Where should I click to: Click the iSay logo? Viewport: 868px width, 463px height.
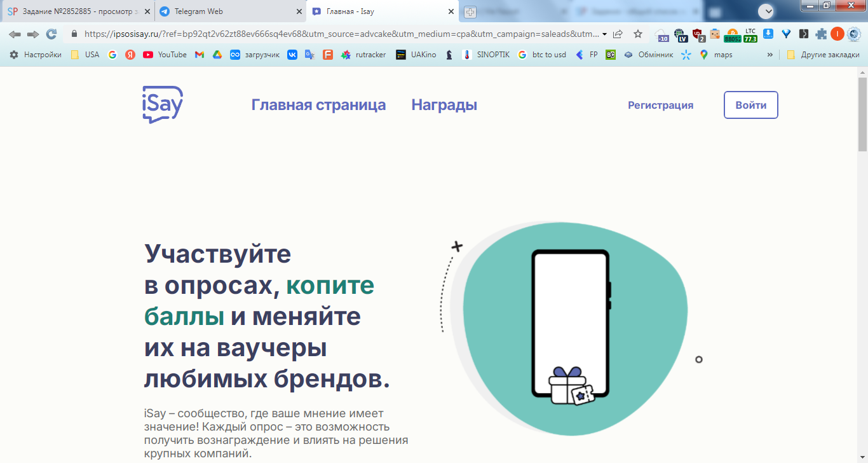[x=163, y=104]
